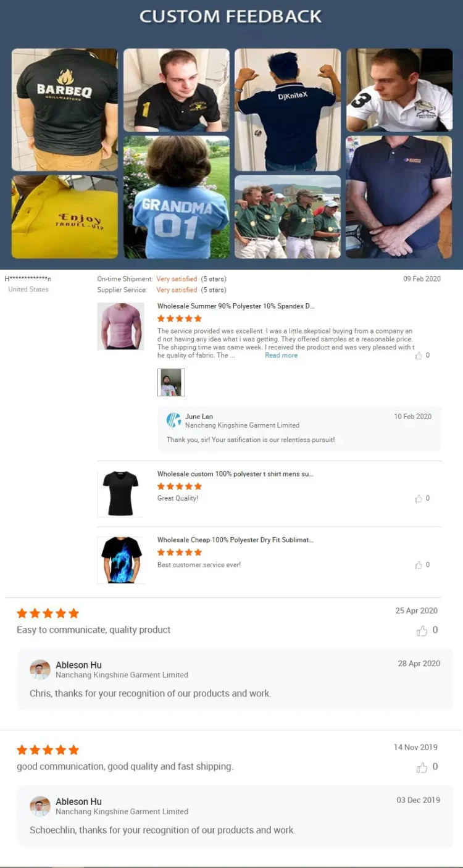Open the pink muscle shirt product thumbnail
The image size is (463, 868).
tap(120, 327)
